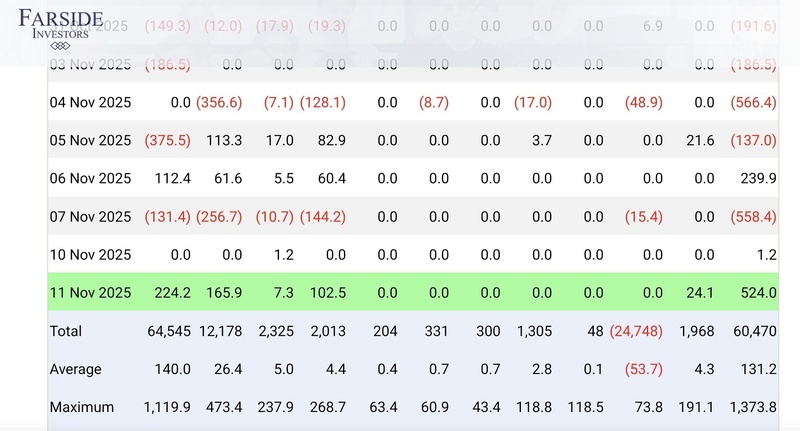Screen dimensions: 800x431
Task: Click the 60.4 value
Action: (x=332, y=179)
